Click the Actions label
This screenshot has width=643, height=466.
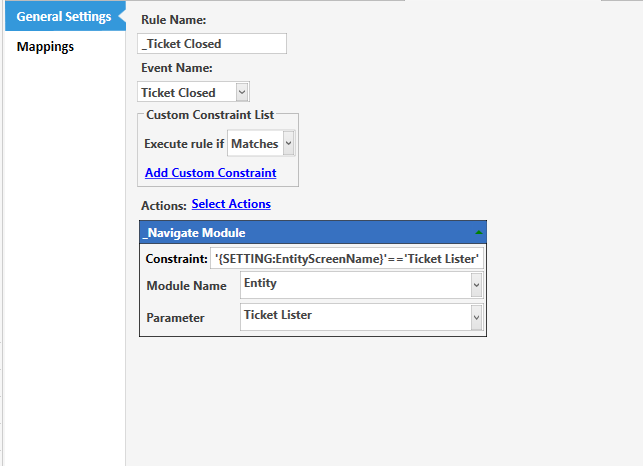163,205
